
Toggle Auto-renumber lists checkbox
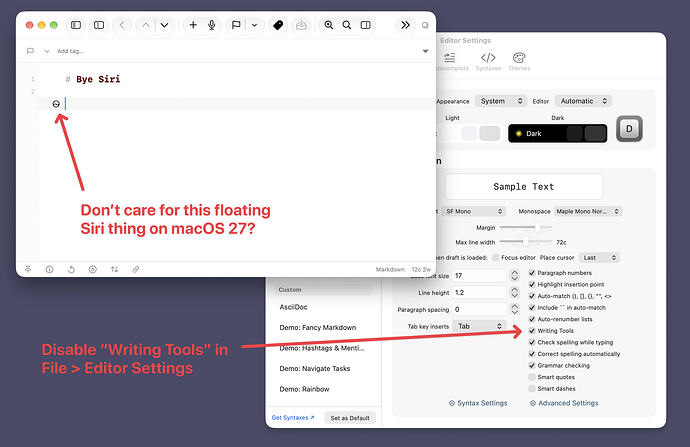click(532, 319)
